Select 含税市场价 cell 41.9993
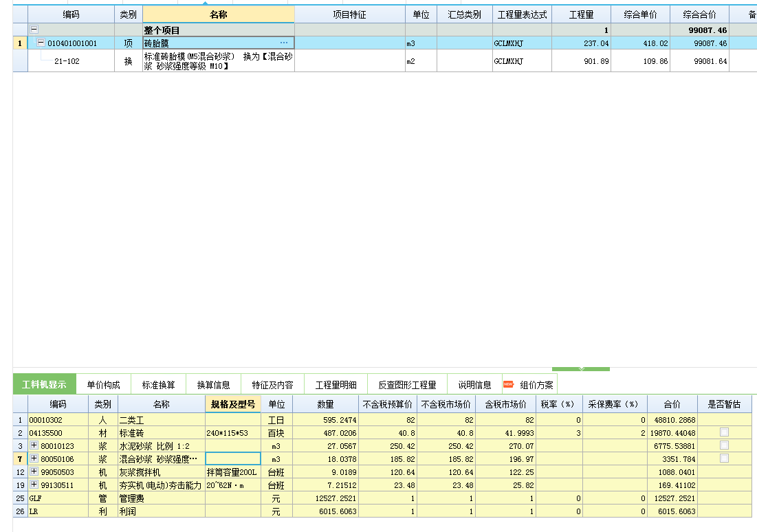This screenshot has height=532, width=757. click(x=505, y=432)
